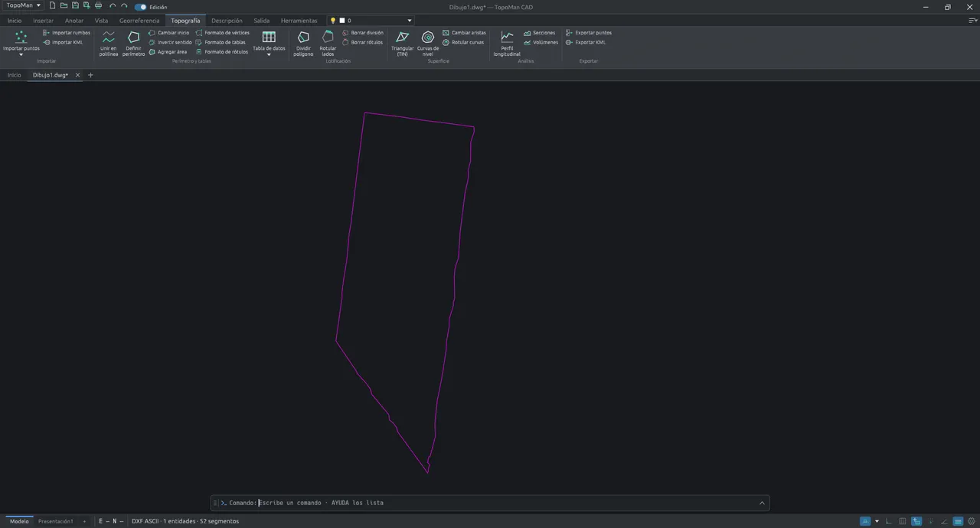Click the layer color swatch

[342, 21]
